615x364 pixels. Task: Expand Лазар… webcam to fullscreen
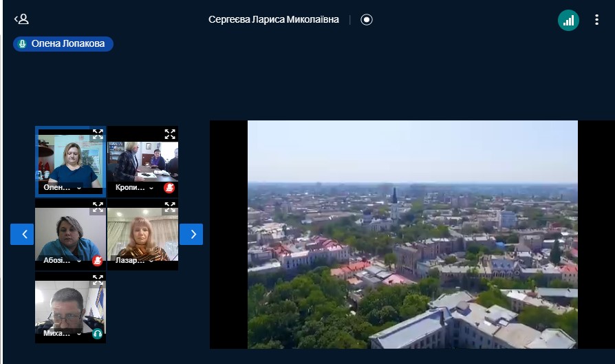tap(170, 207)
